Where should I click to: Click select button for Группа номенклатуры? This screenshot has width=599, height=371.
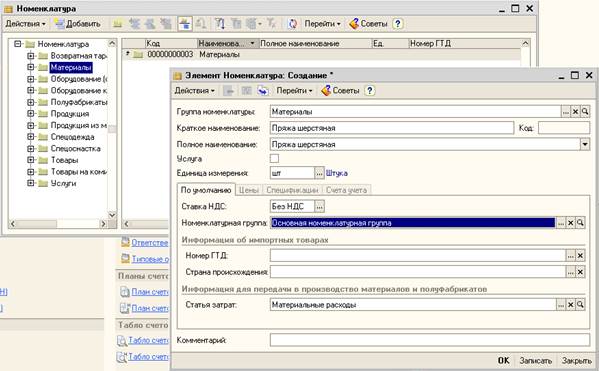566,112
